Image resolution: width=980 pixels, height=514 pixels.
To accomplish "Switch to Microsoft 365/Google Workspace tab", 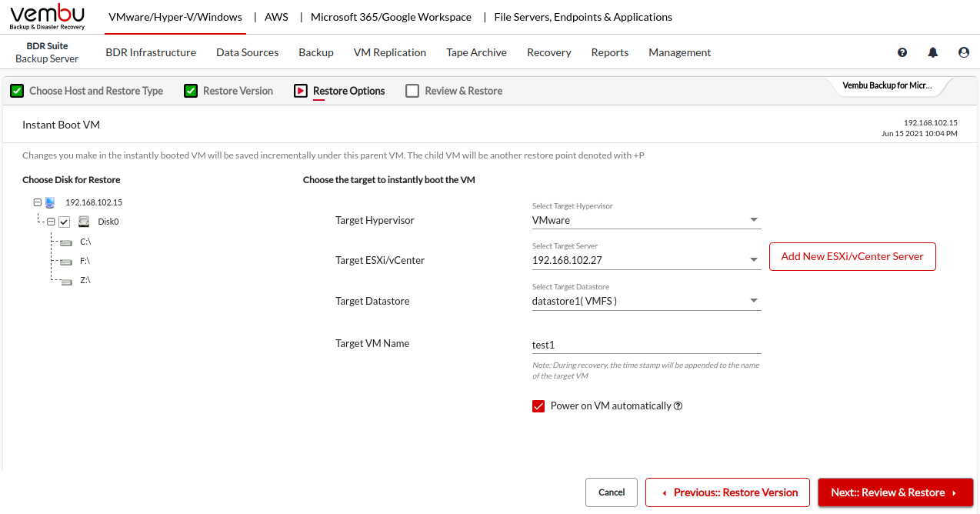I will coord(391,17).
